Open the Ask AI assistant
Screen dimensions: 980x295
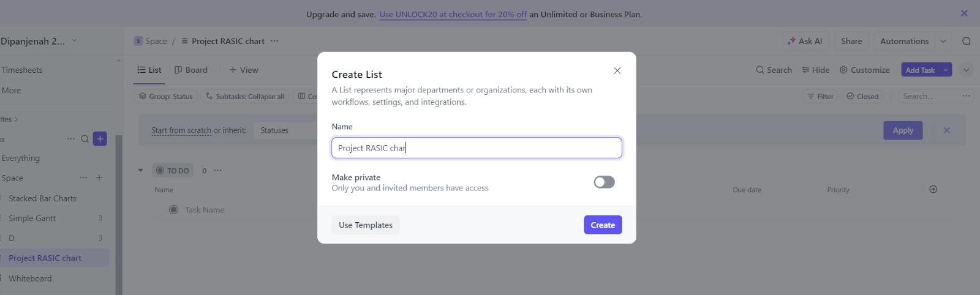pyautogui.click(x=805, y=41)
